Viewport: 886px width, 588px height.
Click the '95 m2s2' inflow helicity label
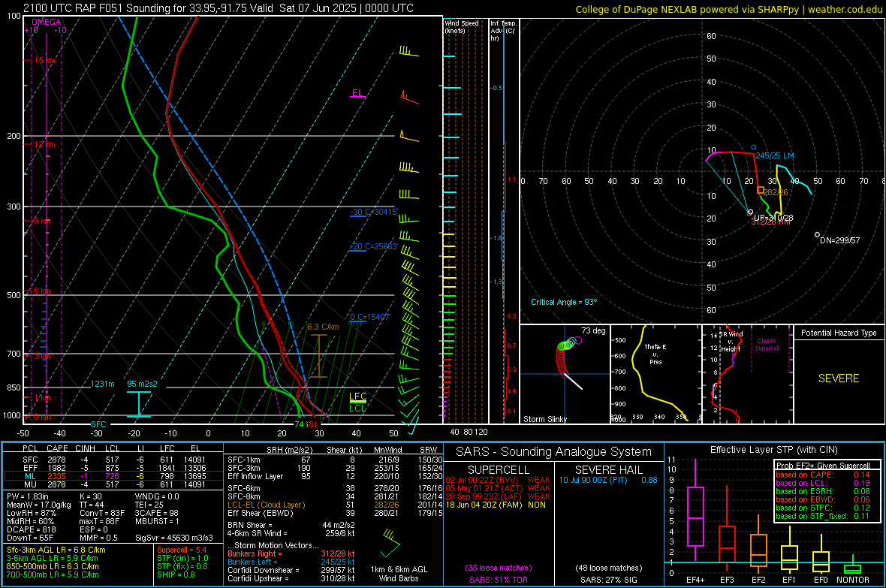(x=143, y=384)
